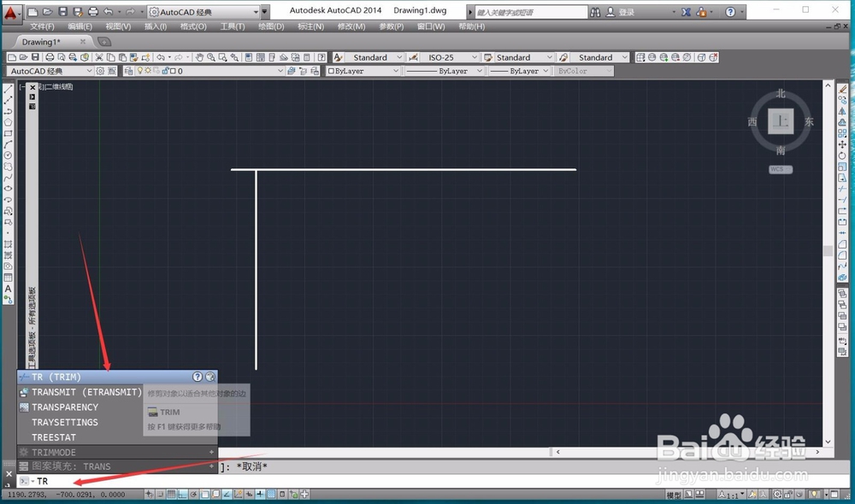Image resolution: width=855 pixels, height=504 pixels.
Task: Click the Table Style icon
Action: [488, 57]
